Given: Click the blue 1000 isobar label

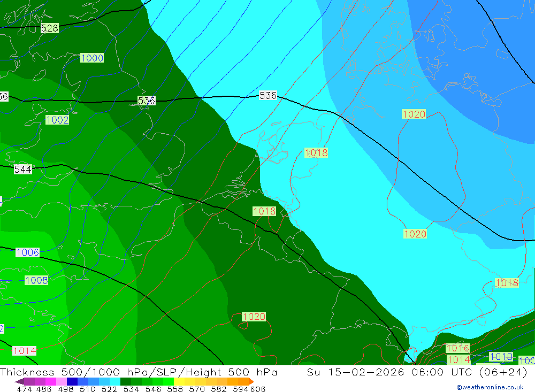Looking at the screenshot, I should [x=92, y=58].
